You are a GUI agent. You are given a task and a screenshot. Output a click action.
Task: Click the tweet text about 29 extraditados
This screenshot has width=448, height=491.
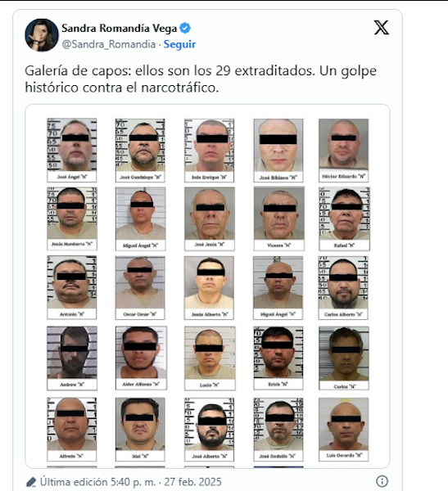pyautogui.click(x=201, y=79)
